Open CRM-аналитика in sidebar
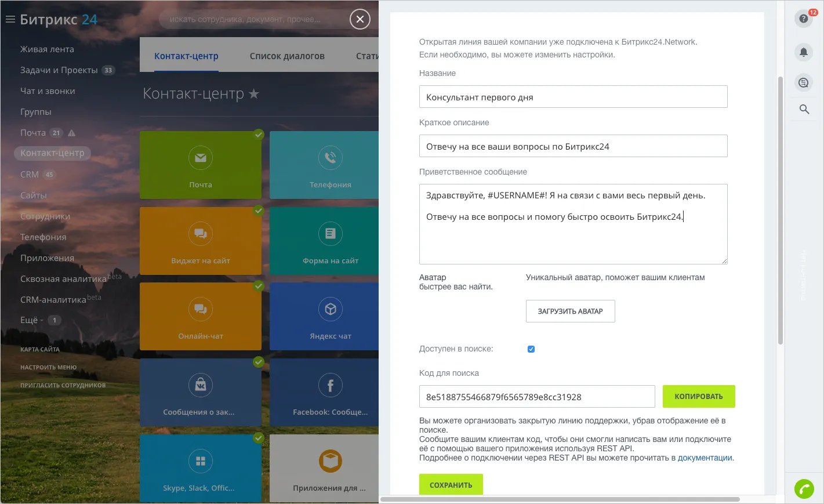Screen dimensions: 824x504 point(53,300)
